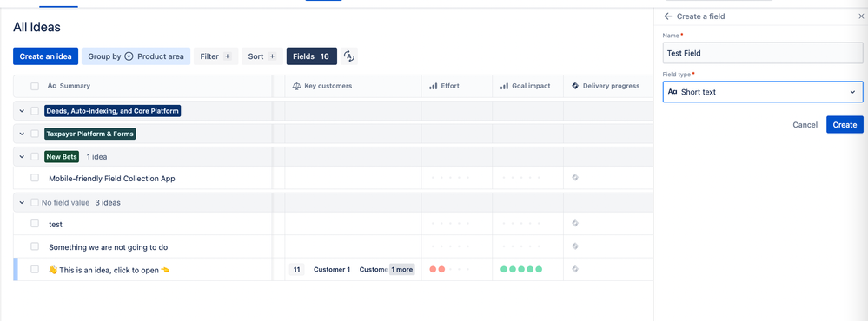Viewport: 868px width, 321px height.
Task: Check Something we are not going to do
Action: (x=35, y=246)
